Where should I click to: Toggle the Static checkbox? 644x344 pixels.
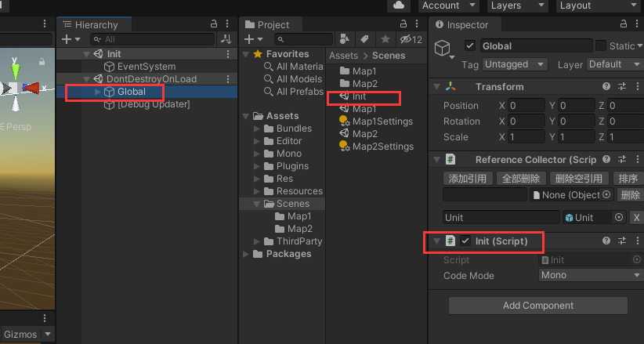[x=601, y=45]
